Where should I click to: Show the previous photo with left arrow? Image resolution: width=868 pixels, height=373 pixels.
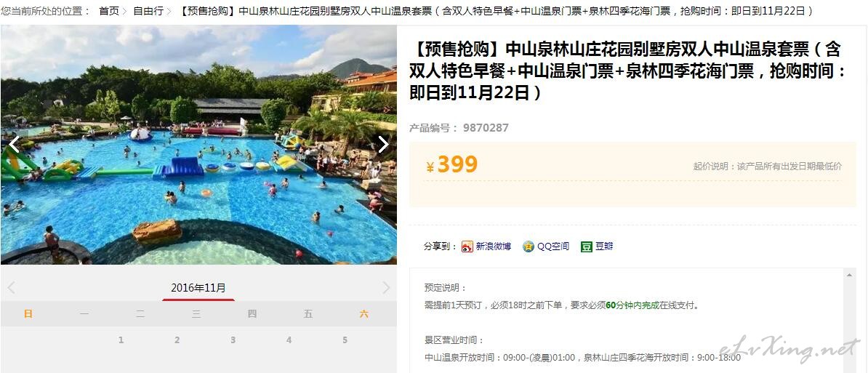pos(14,145)
